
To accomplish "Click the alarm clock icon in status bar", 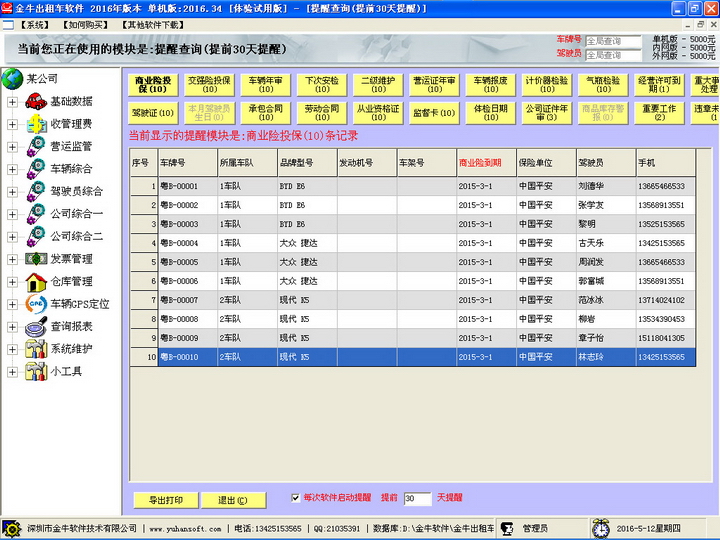I will point(601,528).
